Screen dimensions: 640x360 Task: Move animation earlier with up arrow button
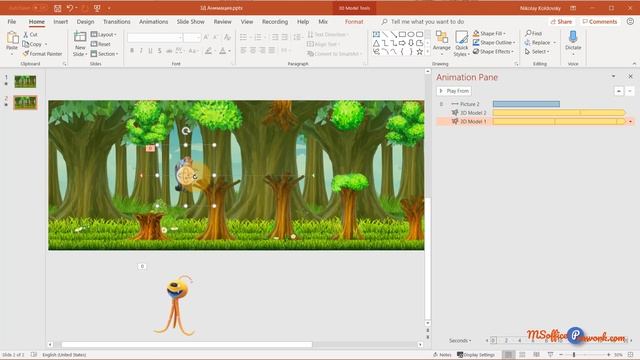[x=619, y=91]
